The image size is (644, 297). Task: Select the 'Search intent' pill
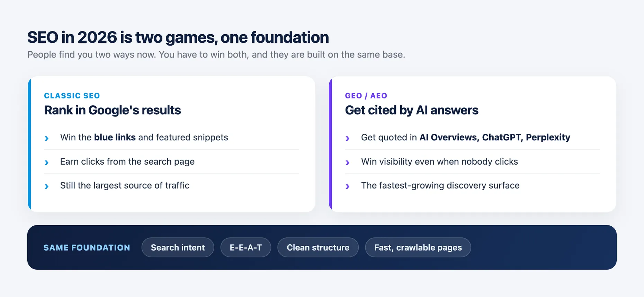178,247
